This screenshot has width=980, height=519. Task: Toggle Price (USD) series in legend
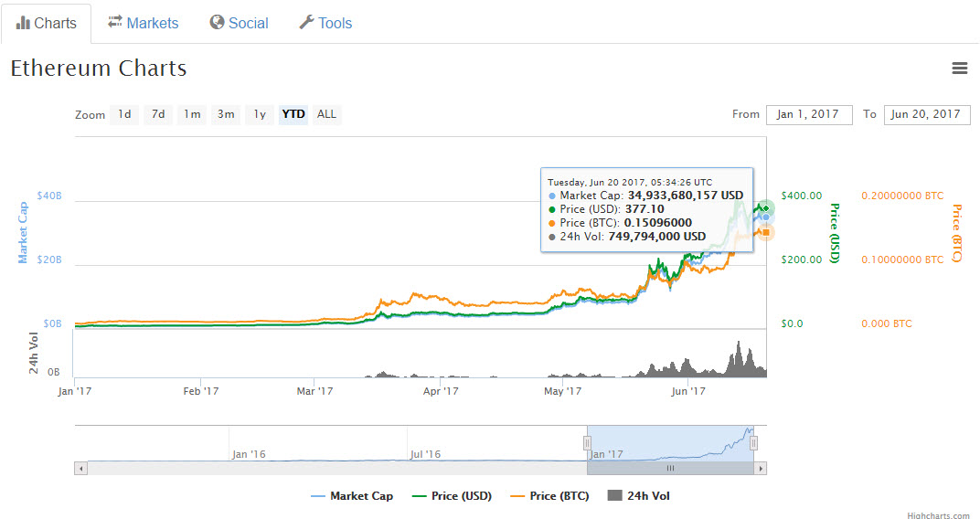point(453,496)
